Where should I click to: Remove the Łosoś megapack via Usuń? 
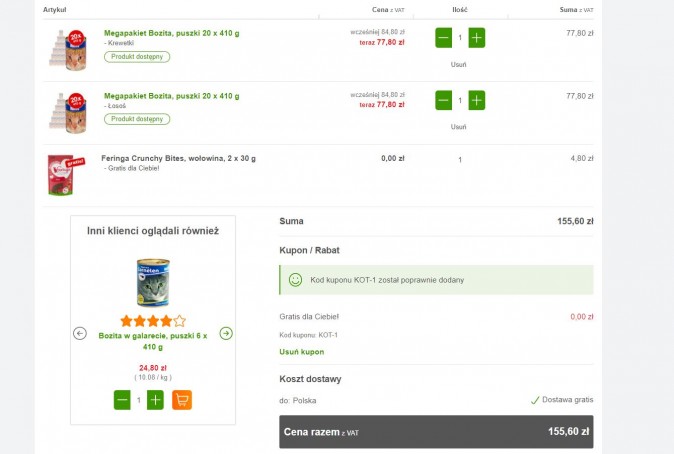point(458,127)
